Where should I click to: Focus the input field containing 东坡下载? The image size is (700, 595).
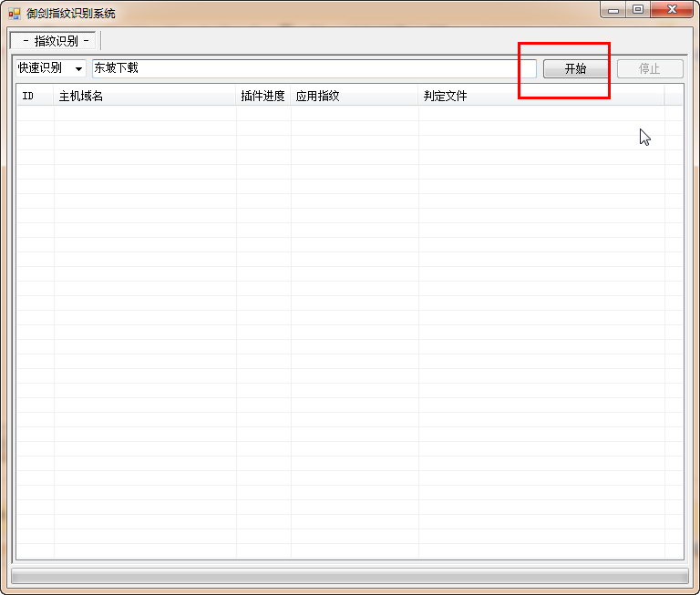[x=314, y=68]
